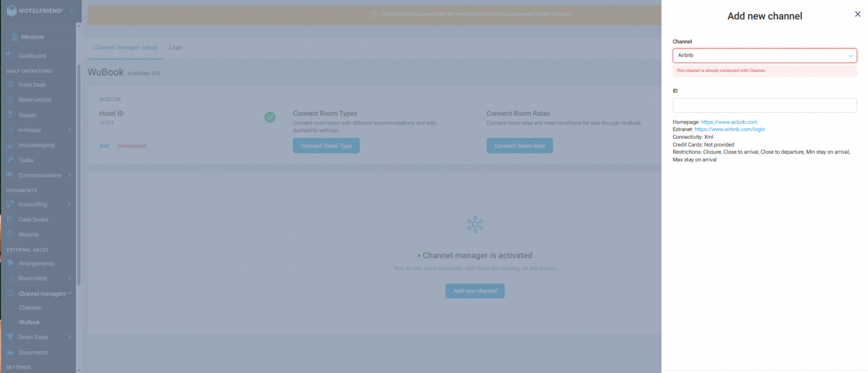Screen dimensions: 868x373
Task: Click the Accounting sidebar icon
Action: point(10,205)
